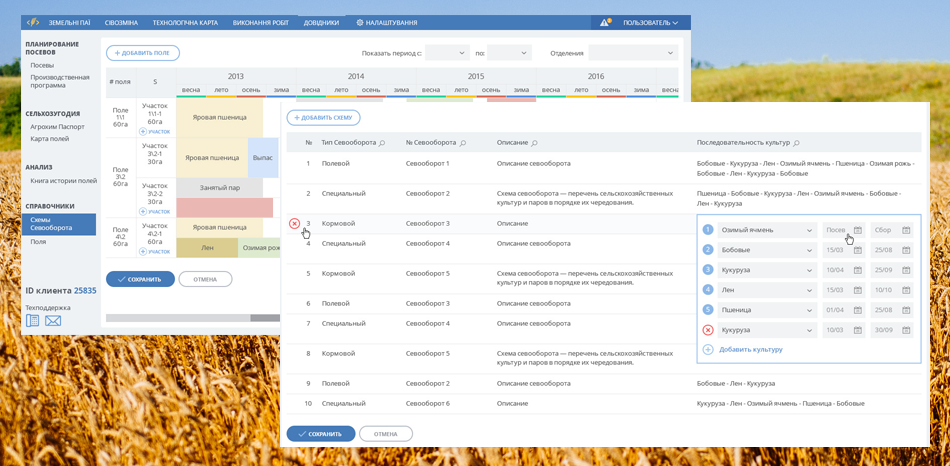Screen dimensions: 950x466
Task: Open the alert triangle notifications icon
Action: pyautogui.click(x=605, y=22)
